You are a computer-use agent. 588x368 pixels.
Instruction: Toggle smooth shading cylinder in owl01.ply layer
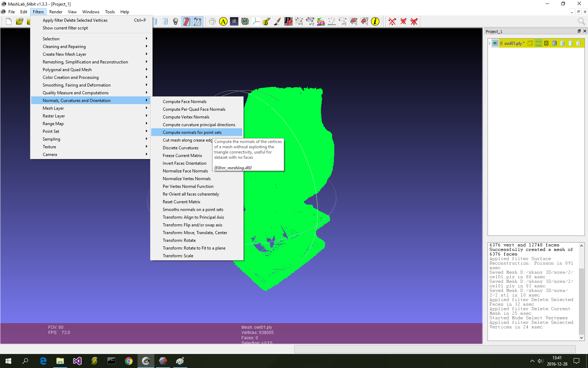(x=570, y=43)
